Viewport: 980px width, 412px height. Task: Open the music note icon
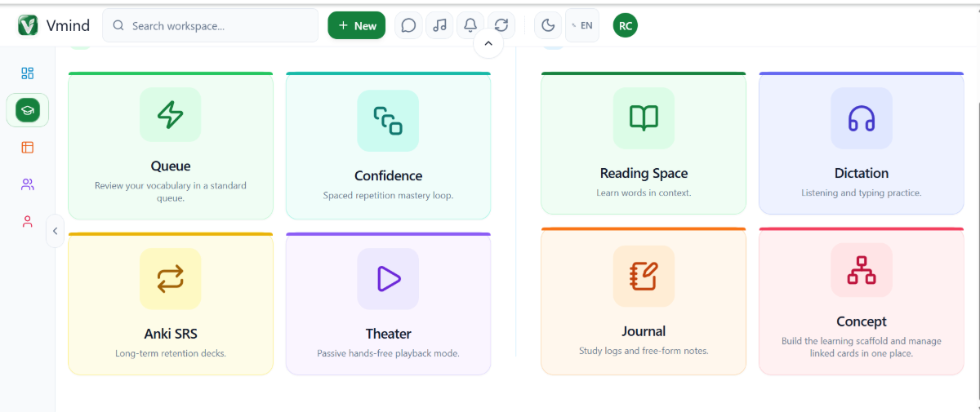coord(439,25)
